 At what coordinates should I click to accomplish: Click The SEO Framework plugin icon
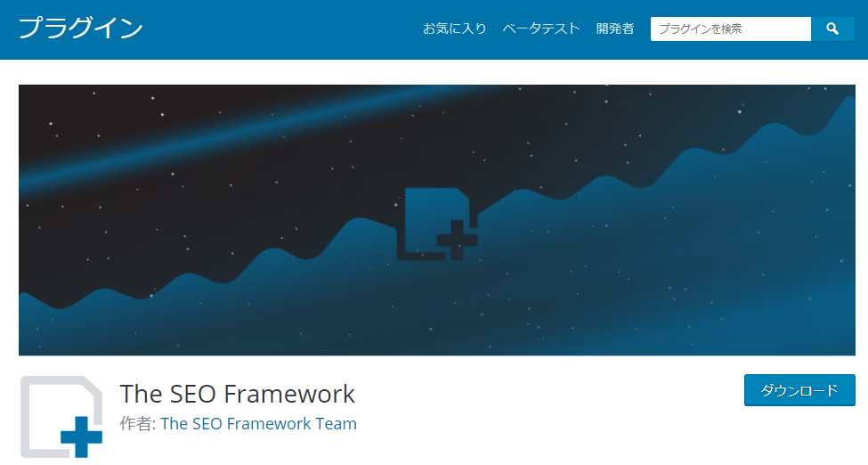click(x=61, y=417)
